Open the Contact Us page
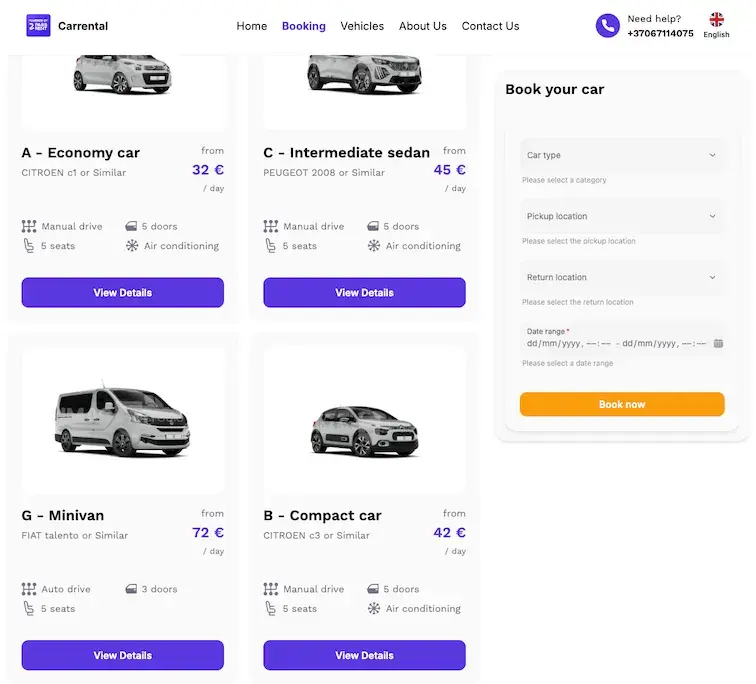The height and width of the screenshot is (684, 756). pyautogui.click(x=490, y=26)
